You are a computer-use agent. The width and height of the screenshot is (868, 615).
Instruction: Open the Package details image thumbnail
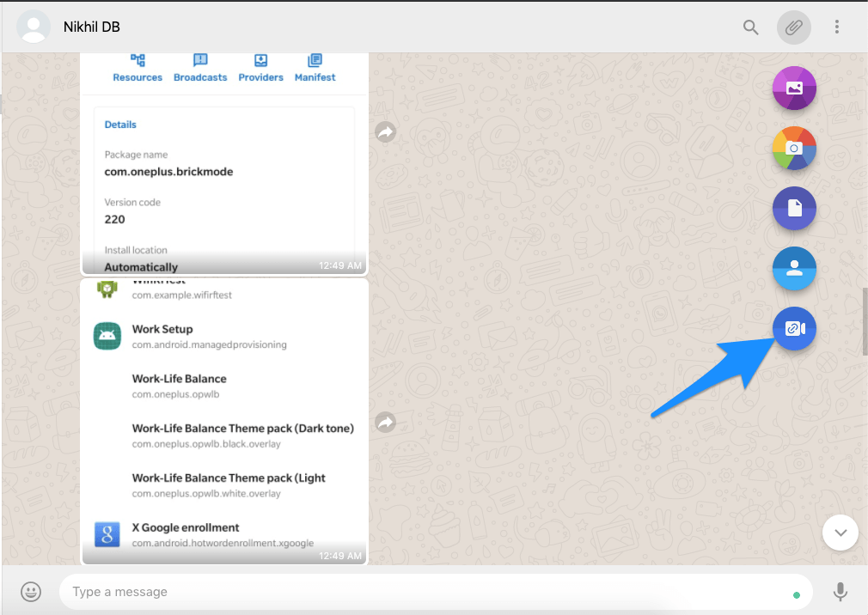pyautogui.click(x=224, y=164)
